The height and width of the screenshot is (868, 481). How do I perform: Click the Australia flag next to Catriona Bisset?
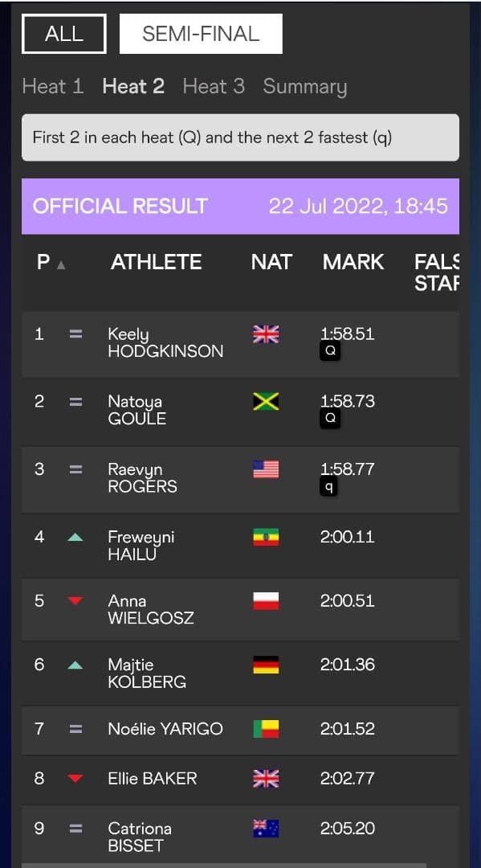pos(266,829)
